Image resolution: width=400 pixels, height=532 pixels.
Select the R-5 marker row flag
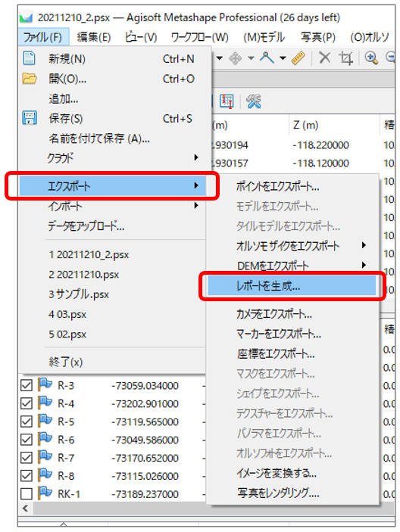tap(45, 421)
